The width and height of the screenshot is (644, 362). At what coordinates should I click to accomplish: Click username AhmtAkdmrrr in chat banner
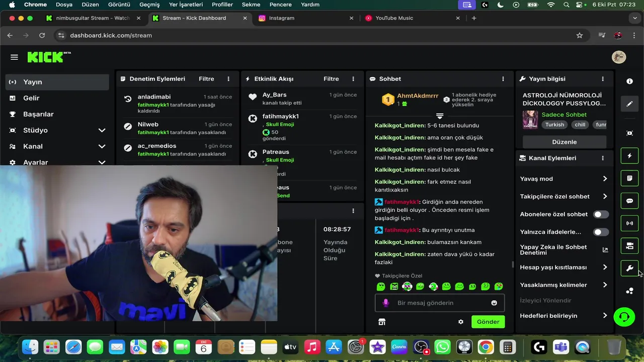click(418, 96)
